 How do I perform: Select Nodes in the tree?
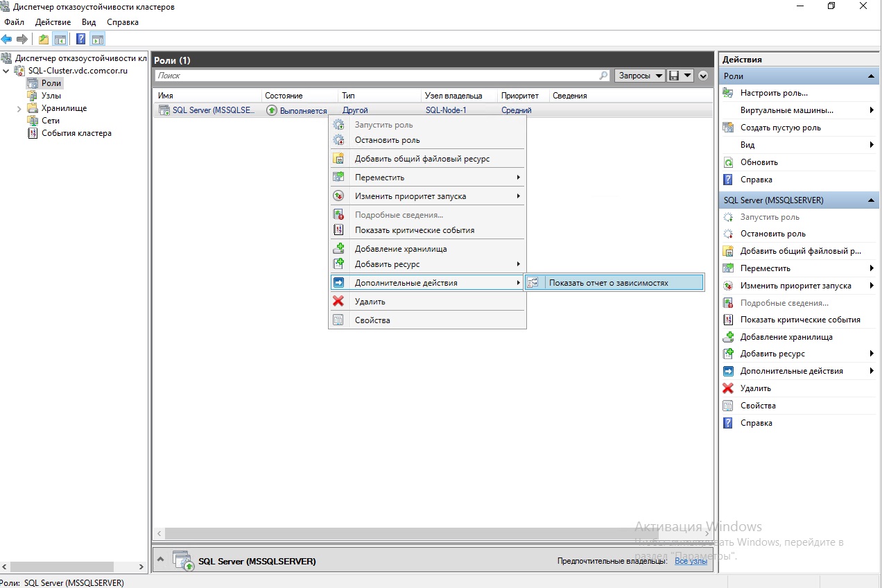51,96
